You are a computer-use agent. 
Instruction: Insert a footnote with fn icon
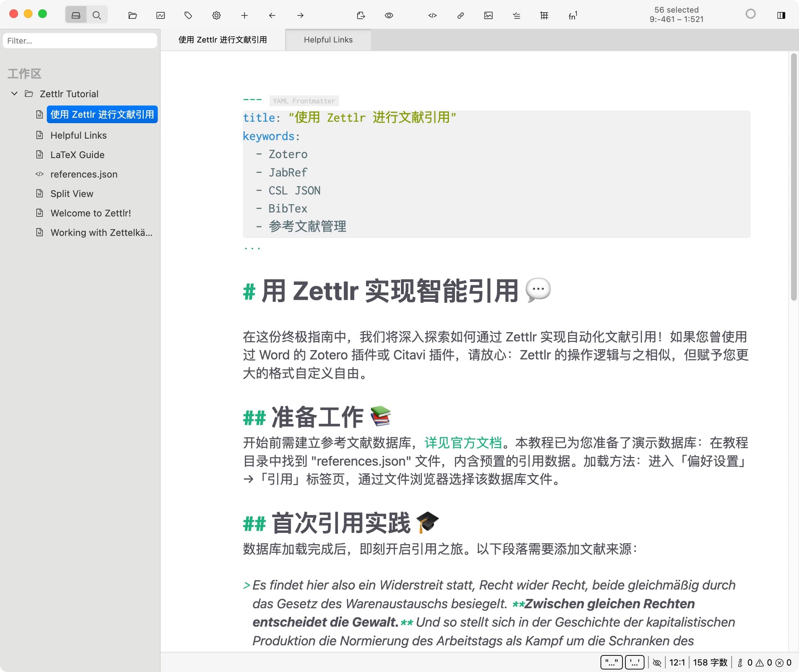[572, 15]
